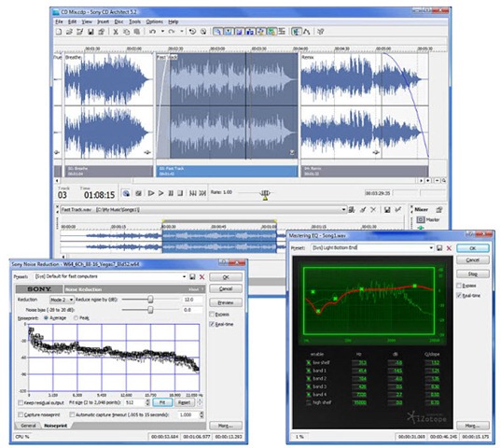Viewport: 501px width, 448px height.
Task: Jump to previous track with transport button
Action: coord(193,193)
